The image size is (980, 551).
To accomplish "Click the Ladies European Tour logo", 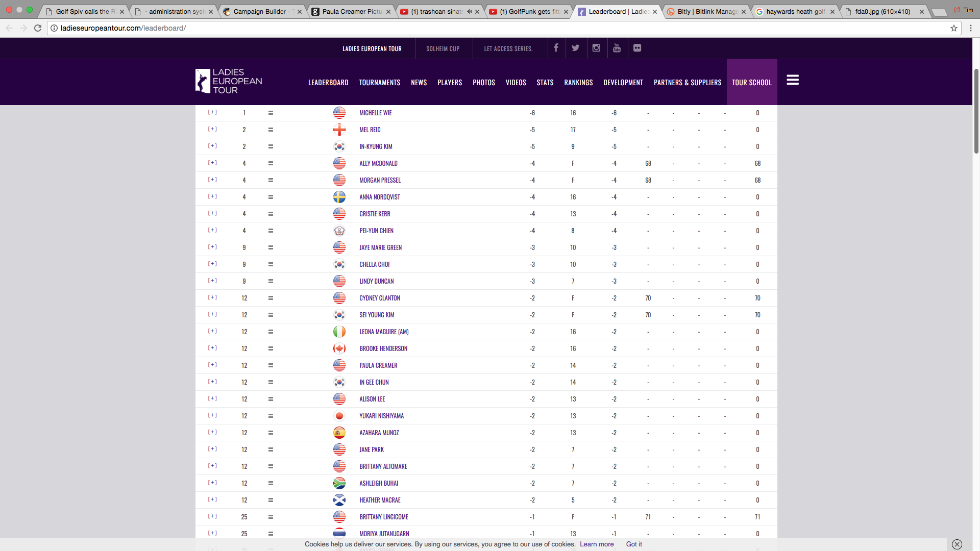I will (229, 81).
